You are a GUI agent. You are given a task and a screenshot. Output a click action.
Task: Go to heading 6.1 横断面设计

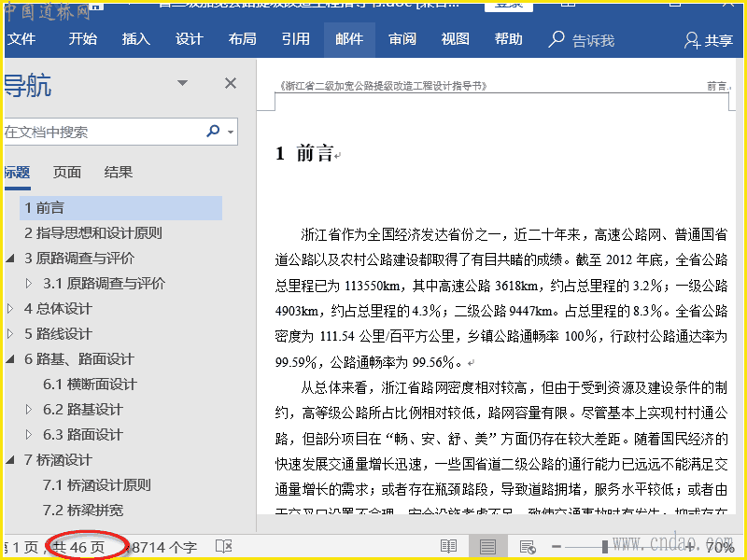pos(90,385)
